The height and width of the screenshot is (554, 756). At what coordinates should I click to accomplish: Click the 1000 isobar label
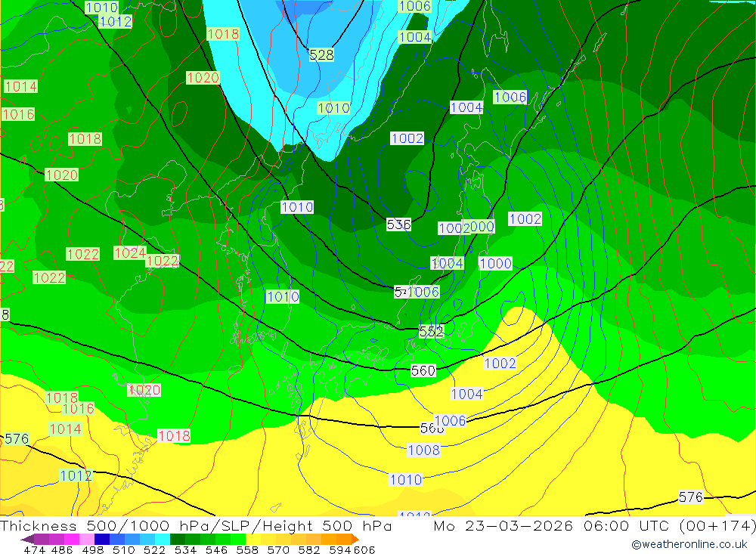click(x=495, y=263)
